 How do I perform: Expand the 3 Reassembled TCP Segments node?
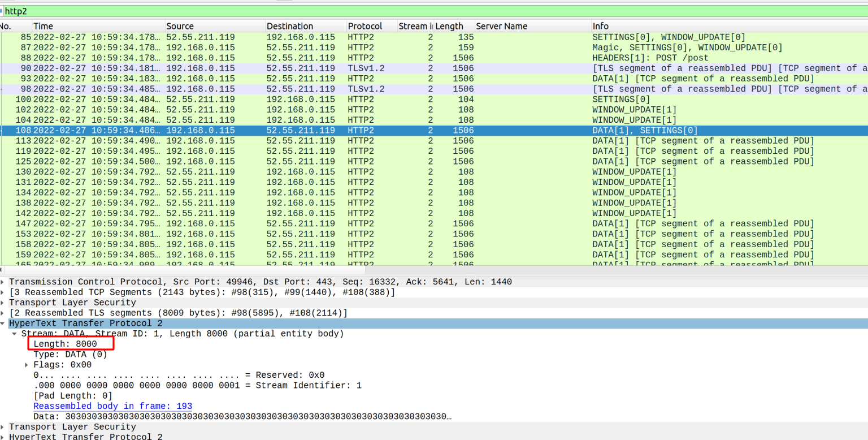(5, 292)
